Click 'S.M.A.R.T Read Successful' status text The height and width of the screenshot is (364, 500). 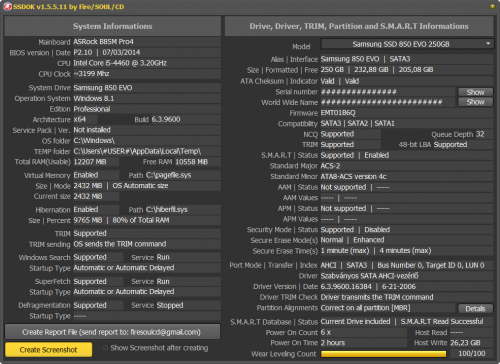(x=442, y=321)
